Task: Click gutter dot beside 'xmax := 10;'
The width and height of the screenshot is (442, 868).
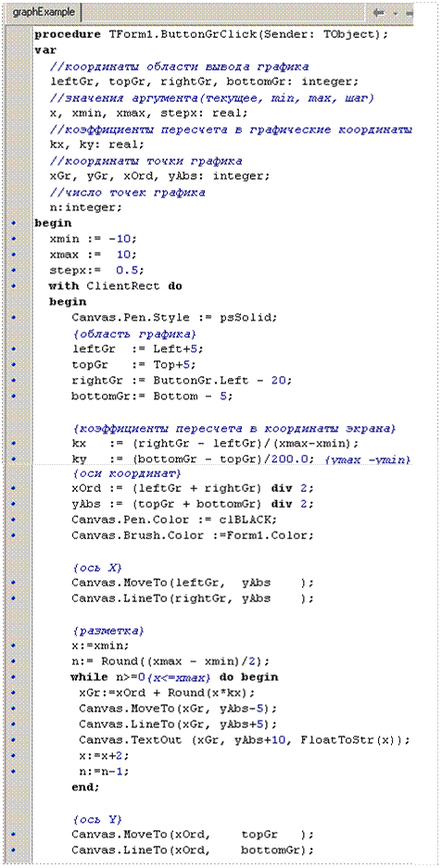Action: pos(13,255)
